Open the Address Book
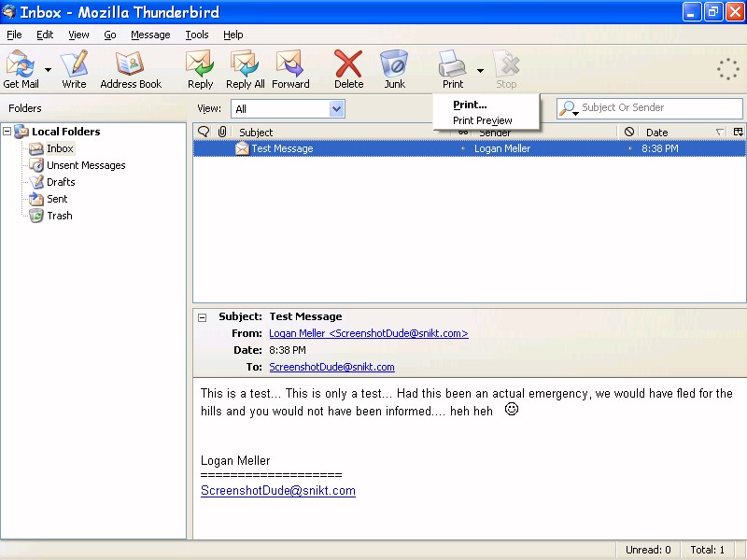Image resolution: width=747 pixels, height=560 pixels. 131,68
